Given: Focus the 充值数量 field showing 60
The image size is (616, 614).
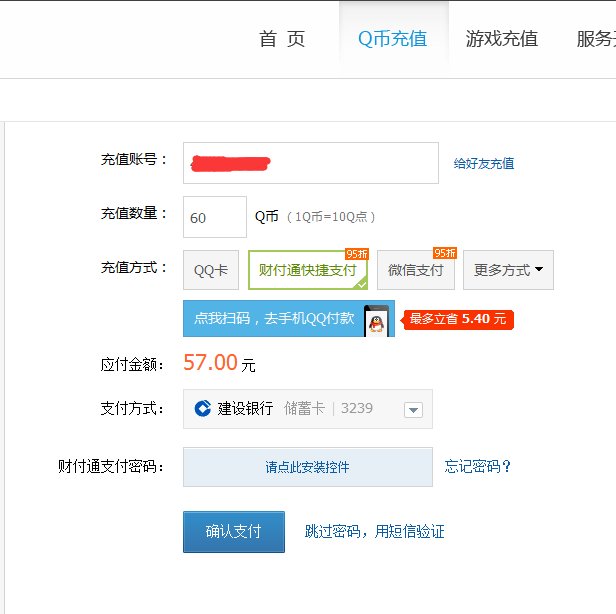Looking at the screenshot, I should (x=215, y=217).
